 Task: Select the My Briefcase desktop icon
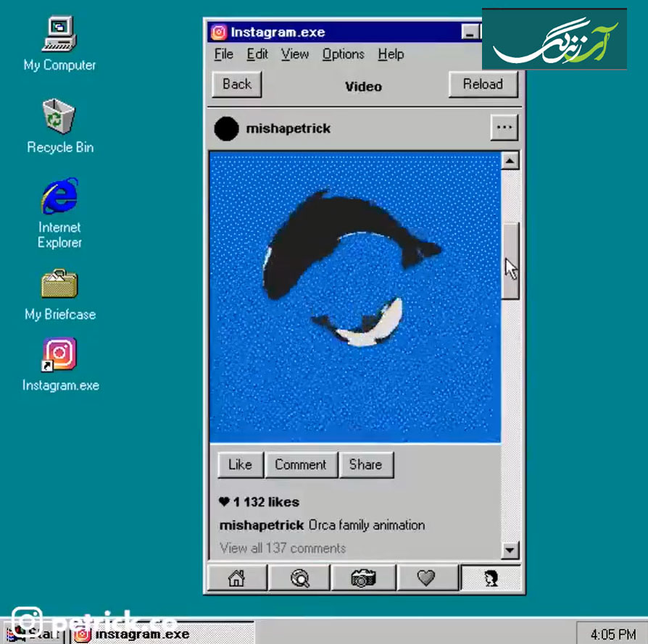pos(59,295)
